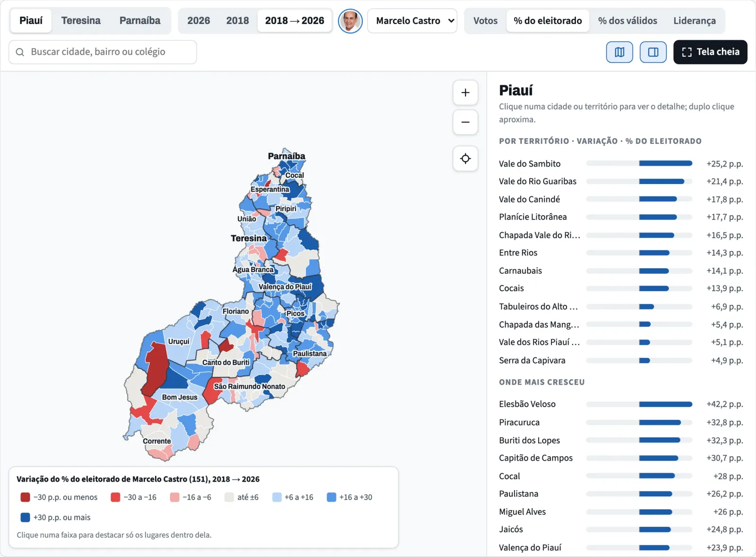
Task: Open Elesbão Veloso city row
Action: coord(621,404)
